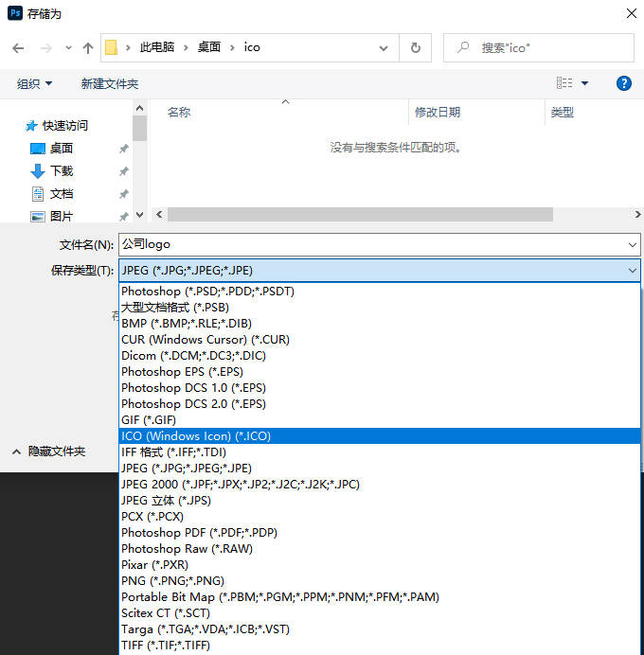Click the pin icon beside 下载
Viewport: 644px width, 655px height.
click(124, 171)
